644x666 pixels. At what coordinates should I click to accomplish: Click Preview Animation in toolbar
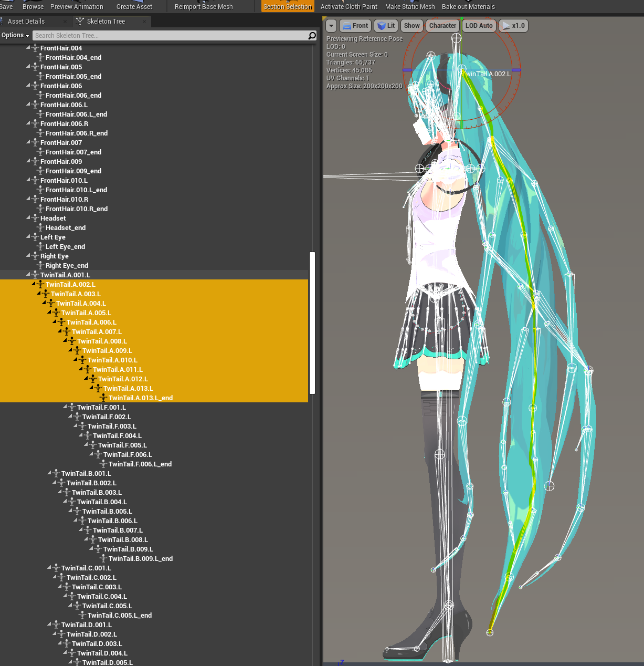tap(77, 6)
